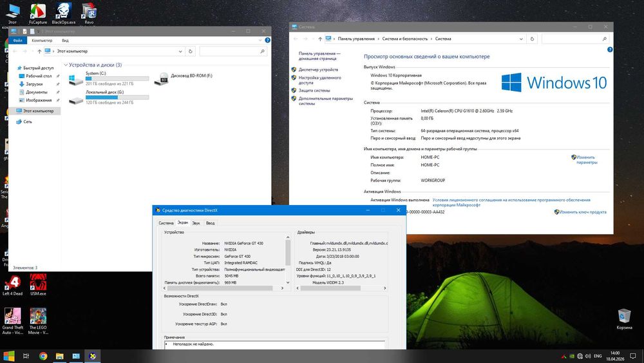This screenshot has width=644, height=363.
Task: Click Explorer back arrow
Action: 15,52
